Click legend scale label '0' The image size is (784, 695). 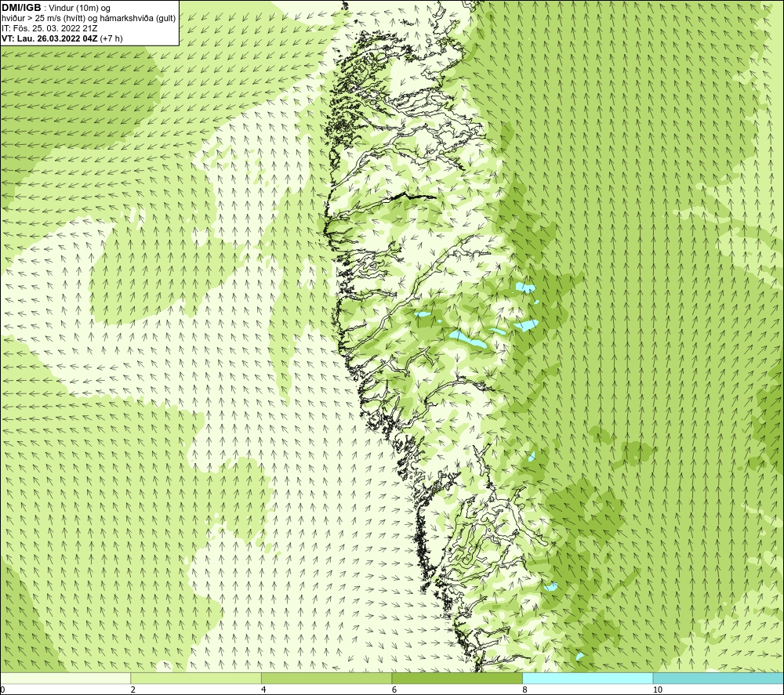coord(2,690)
